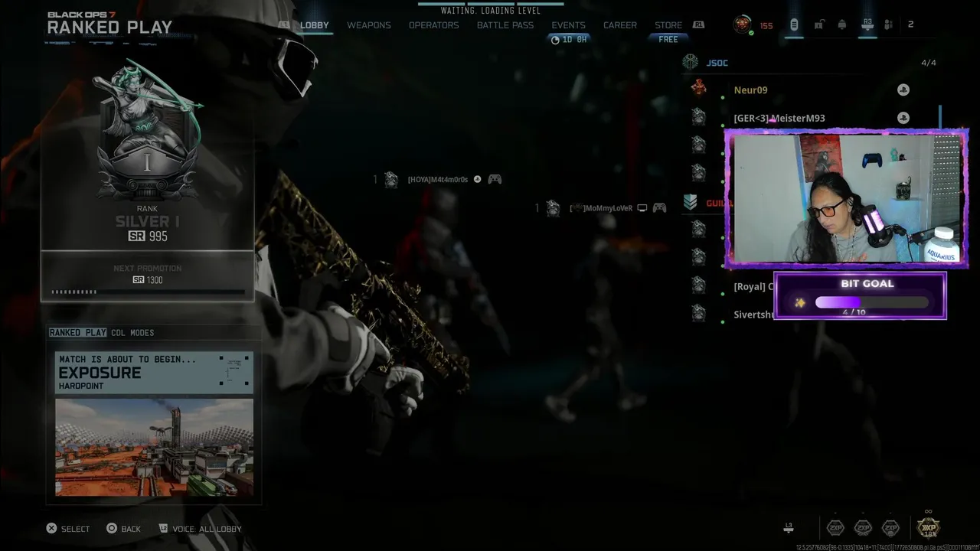This screenshot has width=980, height=551.
Task: Open the player emblem next to level 155
Action: [742, 24]
